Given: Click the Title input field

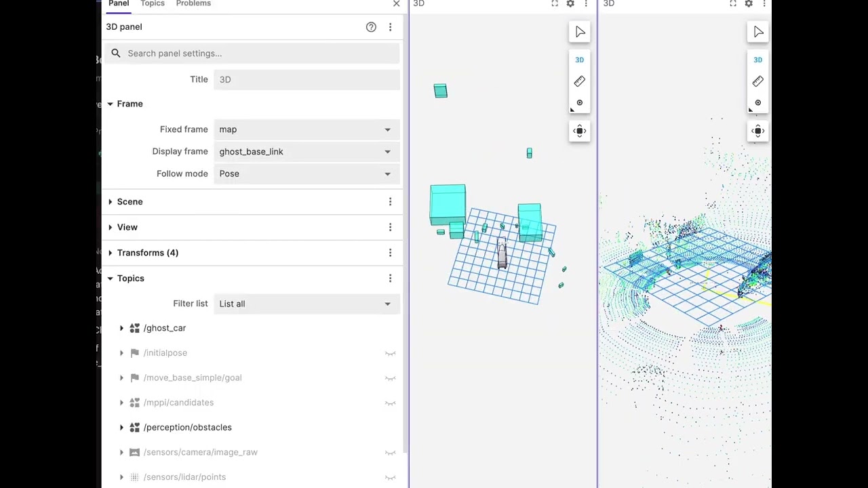Looking at the screenshot, I should 307,80.
